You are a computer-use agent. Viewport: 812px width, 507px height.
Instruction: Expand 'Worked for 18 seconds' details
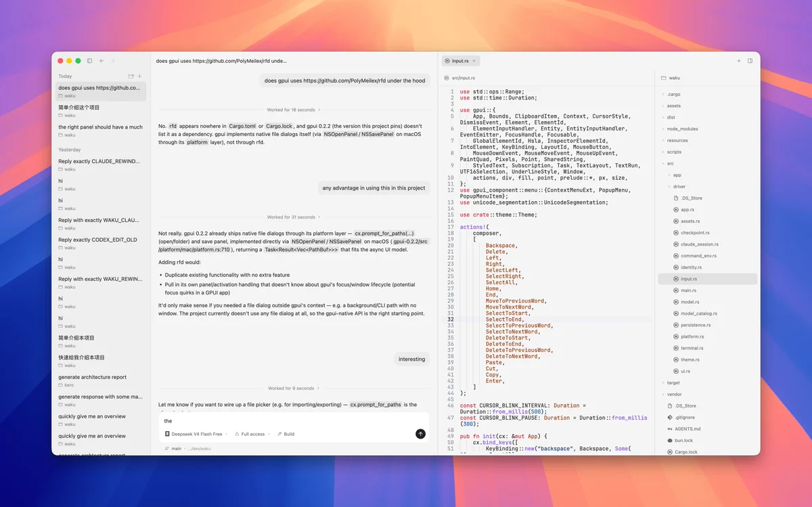pos(294,110)
